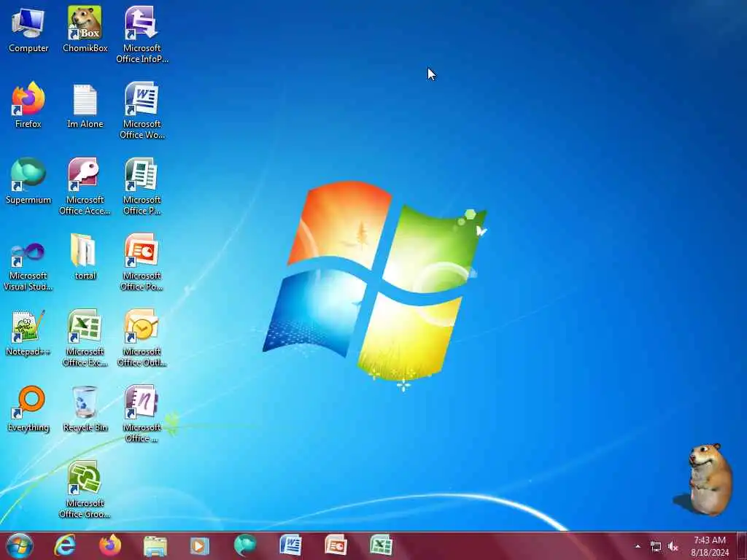Click the Show desktop button
747x560 pixels.
[x=742, y=545]
